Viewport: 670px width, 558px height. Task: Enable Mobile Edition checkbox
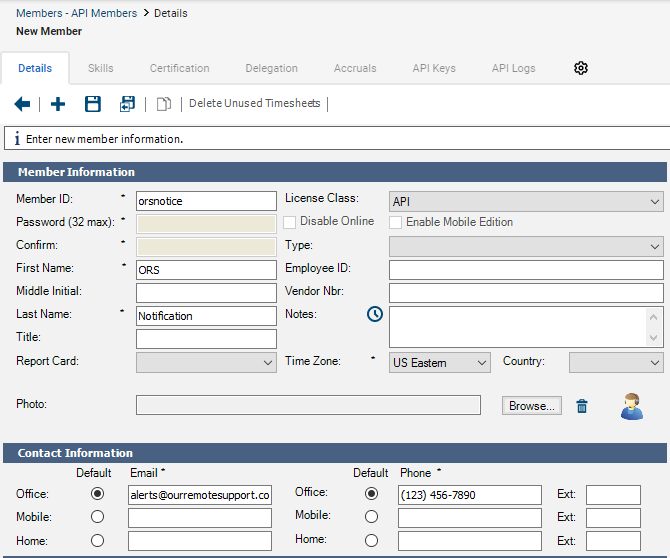point(395,222)
